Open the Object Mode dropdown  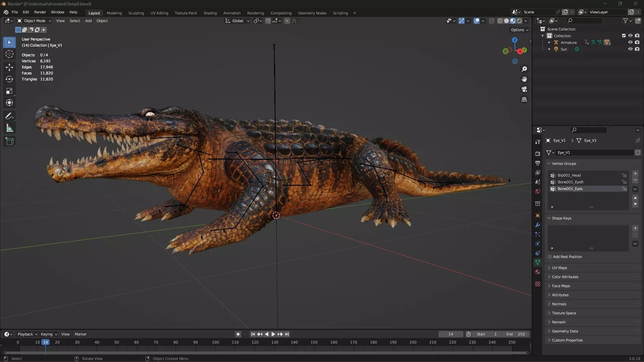[x=34, y=21]
